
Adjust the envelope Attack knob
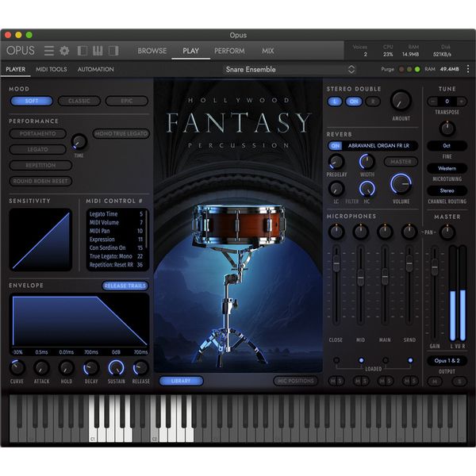click(41, 367)
